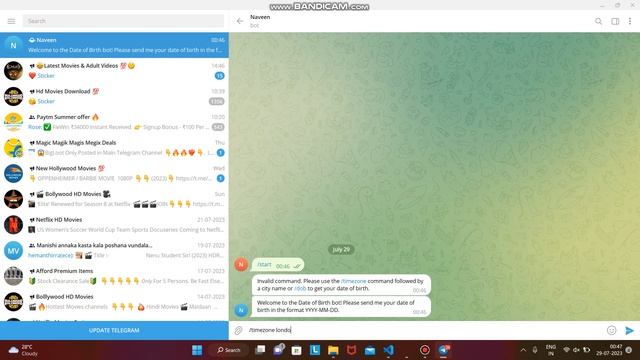Open the three-dots chat options menu
640x360 pixels.
pos(630,21)
